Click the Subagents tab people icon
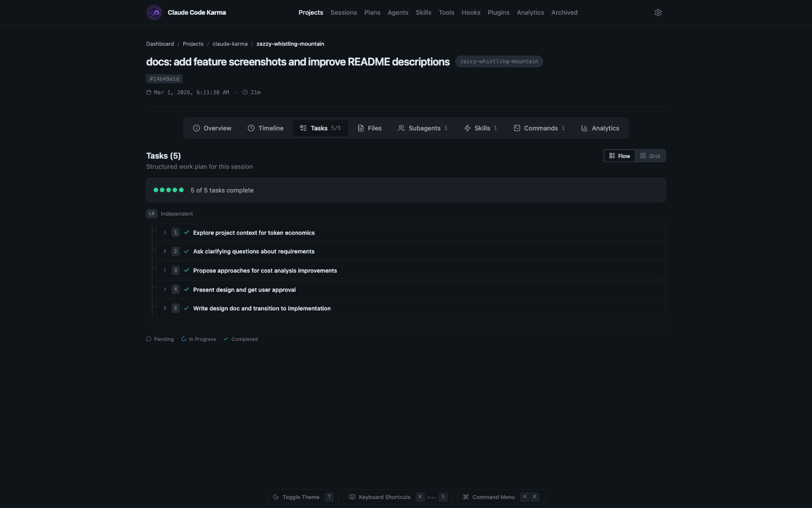The height and width of the screenshot is (508, 812). pyautogui.click(x=401, y=128)
